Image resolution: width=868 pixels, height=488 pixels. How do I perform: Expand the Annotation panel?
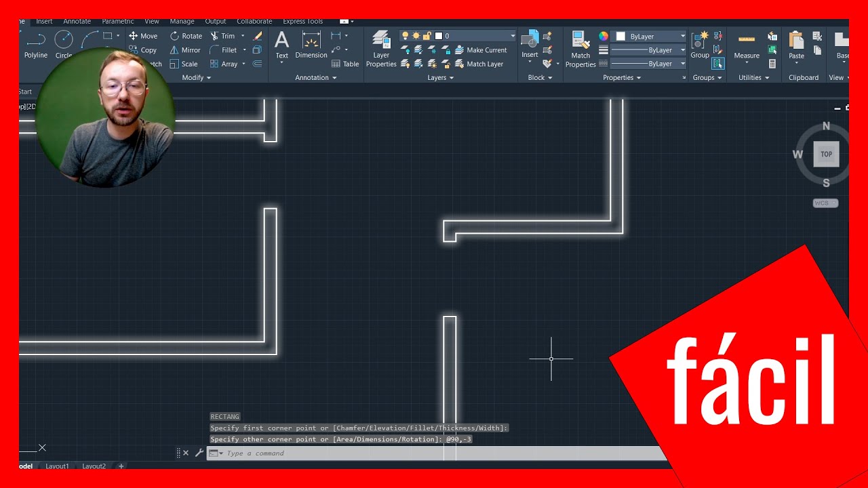coord(316,78)
